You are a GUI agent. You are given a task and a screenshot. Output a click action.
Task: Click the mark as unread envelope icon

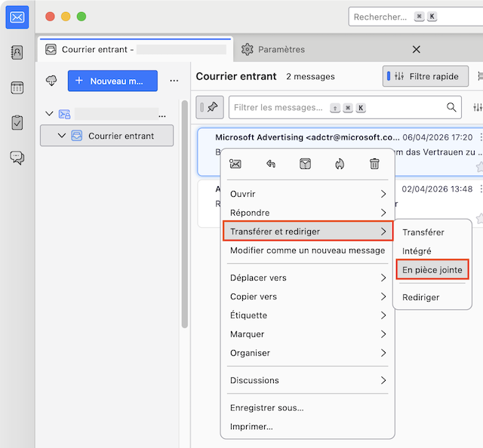[x=235, y=164]
